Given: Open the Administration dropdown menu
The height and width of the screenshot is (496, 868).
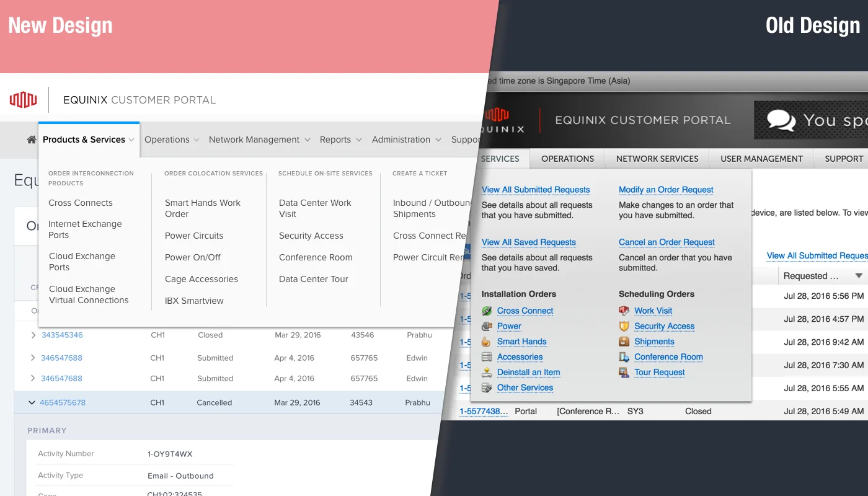Looking at the screenshot, I should click(x=406, y=140).
